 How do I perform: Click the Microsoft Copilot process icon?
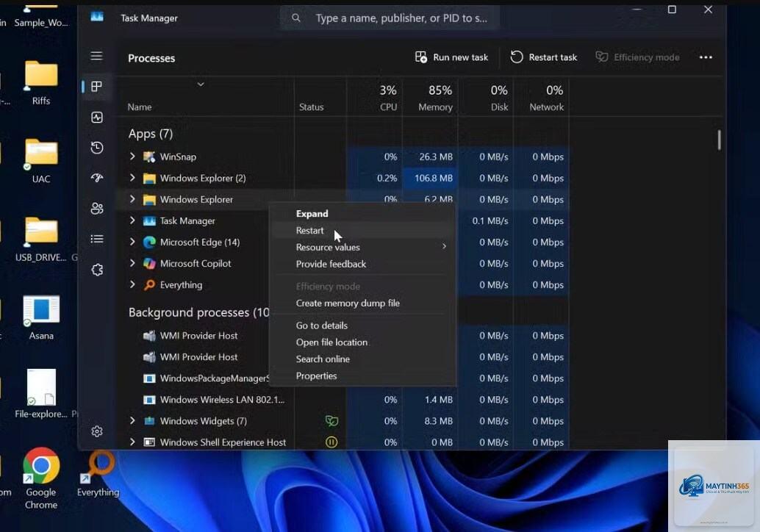tap(149, 263)
